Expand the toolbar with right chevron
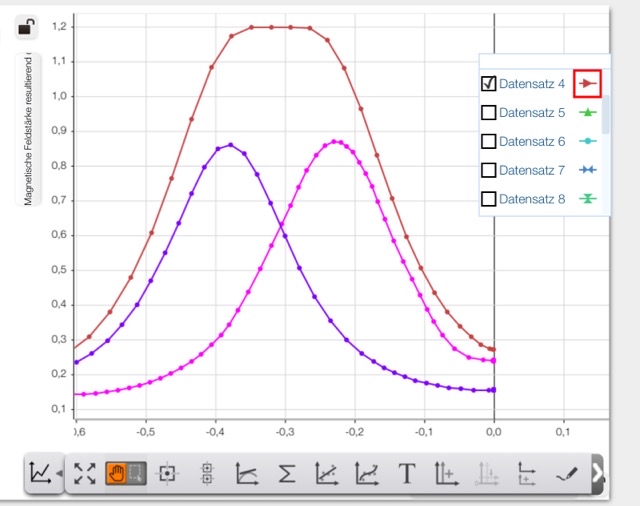This screenshot has width=640, height=506. (x=598, y=473)
